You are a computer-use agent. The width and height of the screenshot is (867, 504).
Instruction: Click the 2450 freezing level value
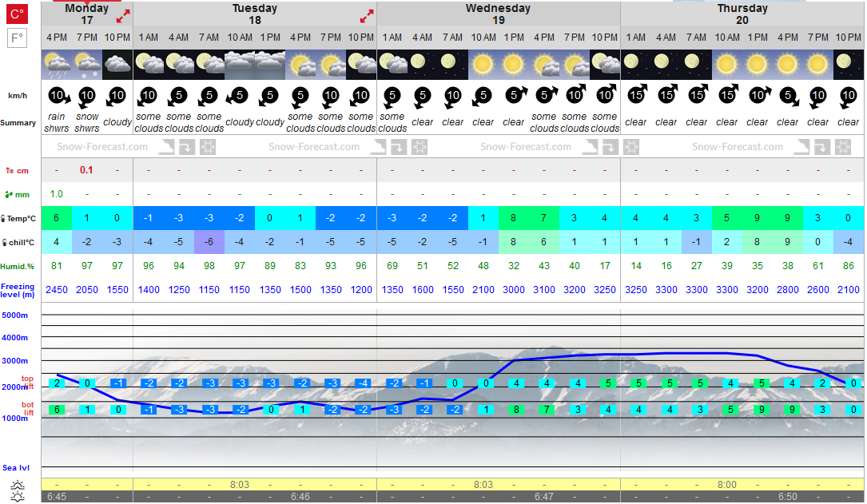click(x=57, y=290)
